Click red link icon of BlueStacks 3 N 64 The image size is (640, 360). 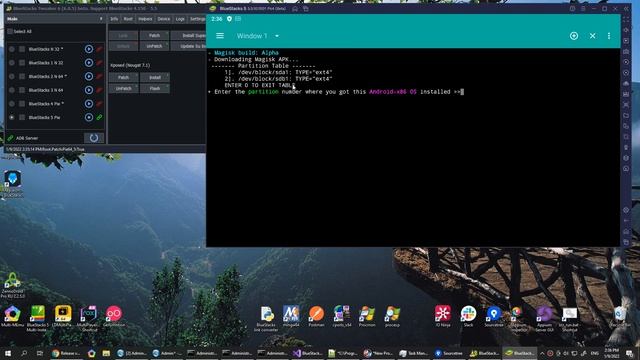coord(99,90)
